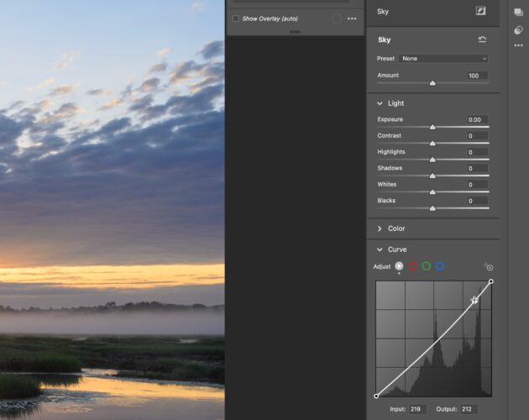Click the Highlights slider handle
Screen dimensions: 529x420
(432, 160)
